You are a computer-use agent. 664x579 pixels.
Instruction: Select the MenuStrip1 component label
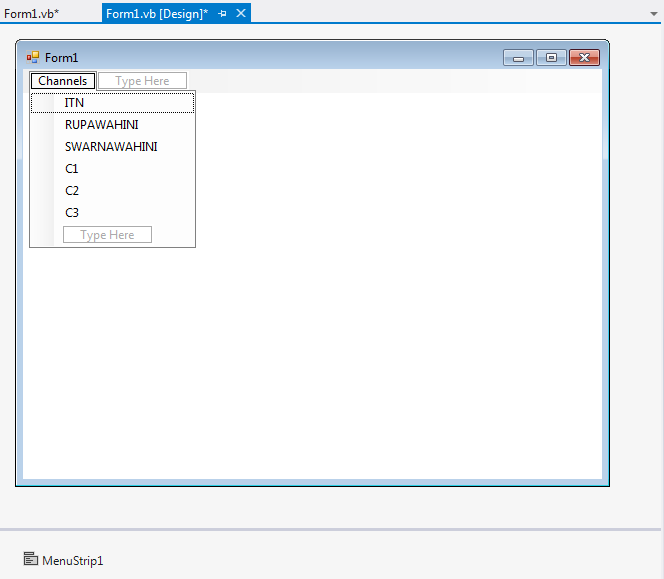[73, 561]
